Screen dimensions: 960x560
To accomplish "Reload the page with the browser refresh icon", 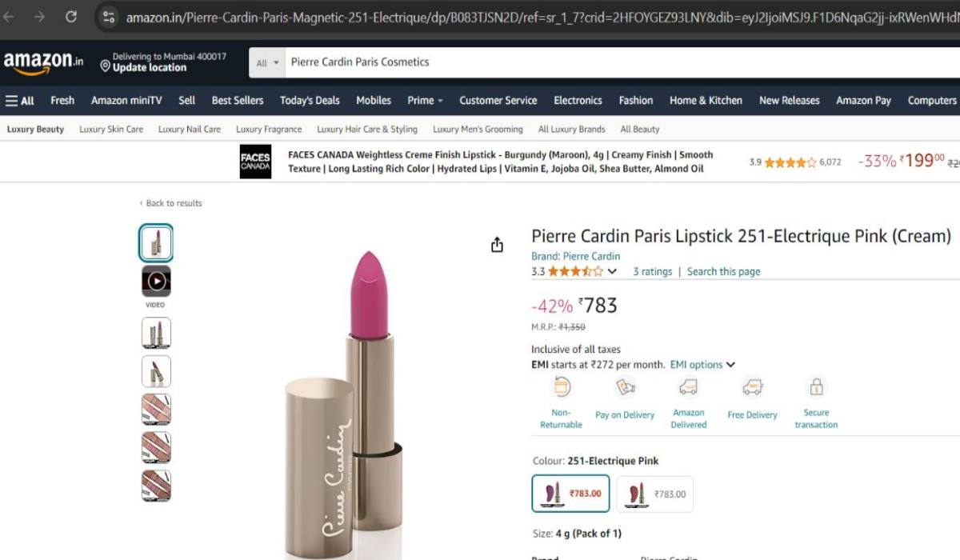I will point(71,16).
